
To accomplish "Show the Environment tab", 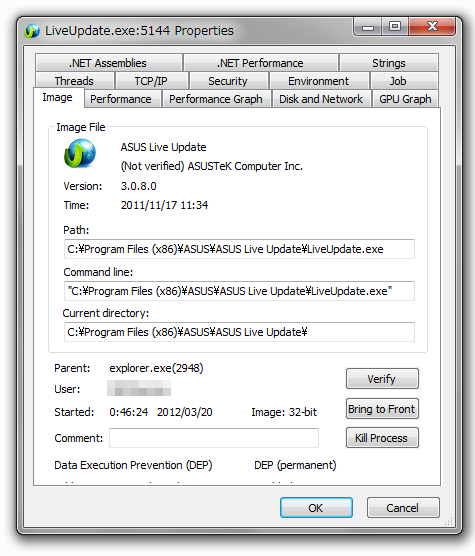I will (319, 81).
